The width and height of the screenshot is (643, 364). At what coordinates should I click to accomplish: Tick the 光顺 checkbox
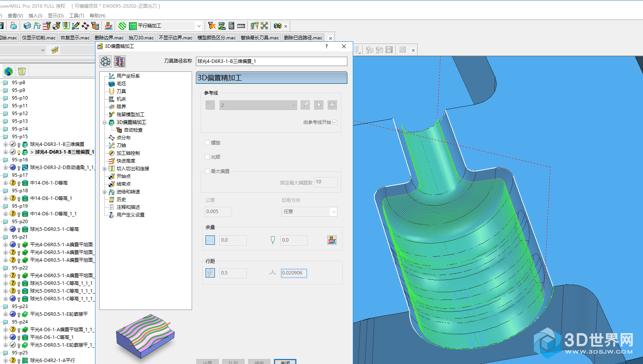point(208,157)
